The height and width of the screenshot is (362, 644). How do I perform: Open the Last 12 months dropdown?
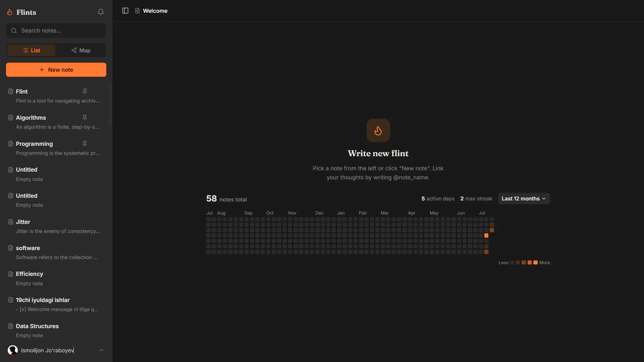click(524, 198)
